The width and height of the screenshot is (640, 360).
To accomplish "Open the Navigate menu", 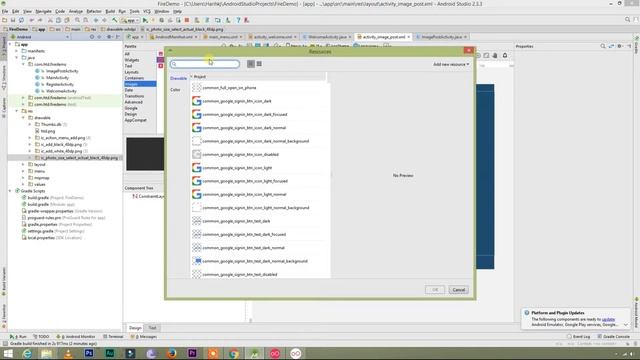I will 43,11.
